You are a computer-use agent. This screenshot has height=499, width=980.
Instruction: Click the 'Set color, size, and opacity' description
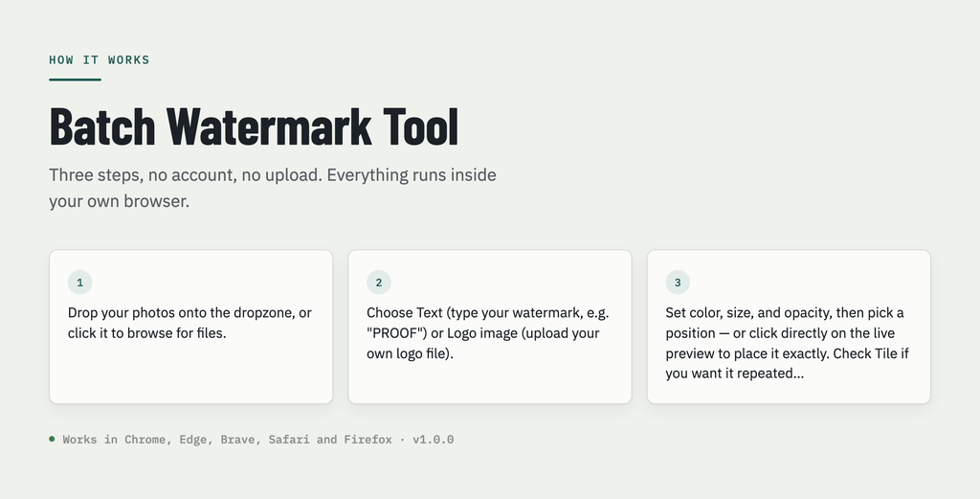click(x=787, y=343)
